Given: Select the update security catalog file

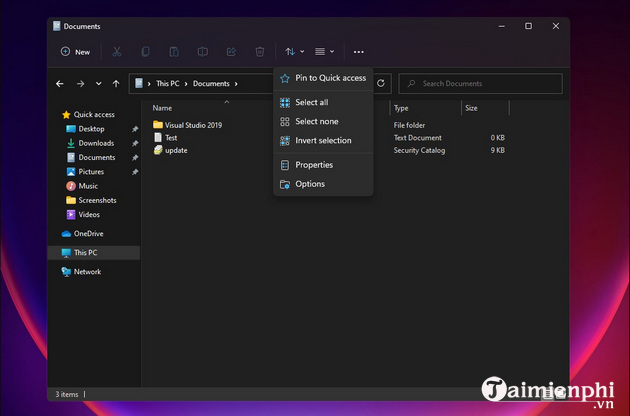Looking at the screenshot, I should point(171,150).
